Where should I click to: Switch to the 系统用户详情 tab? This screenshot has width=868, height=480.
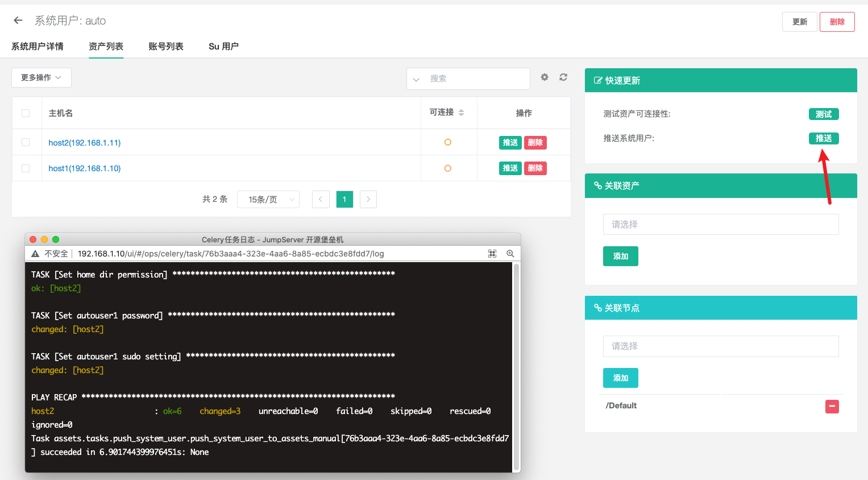pyautogui.click(x=38, y=47)
